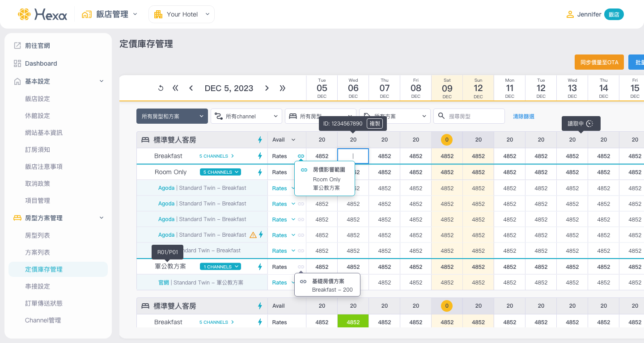Click the lightning bolt in the 軍公教方案 row
Screen dimensions: 644x343
[x=260, y=267]
